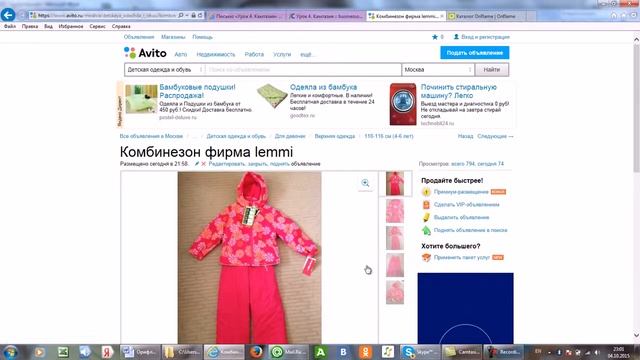Click the Недвижимость navigation link
Screen dimensions: 640x360
pyautogui.click(x=216, y=54)
